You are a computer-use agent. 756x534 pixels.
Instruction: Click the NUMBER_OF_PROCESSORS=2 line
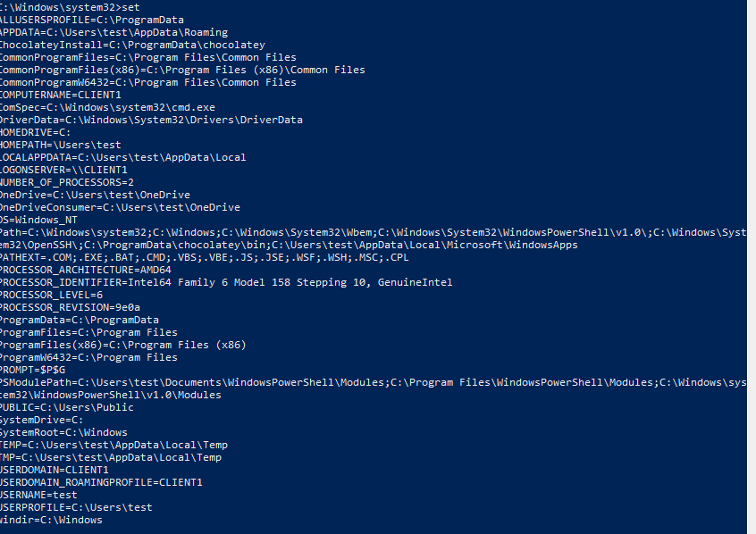[67, 183]
